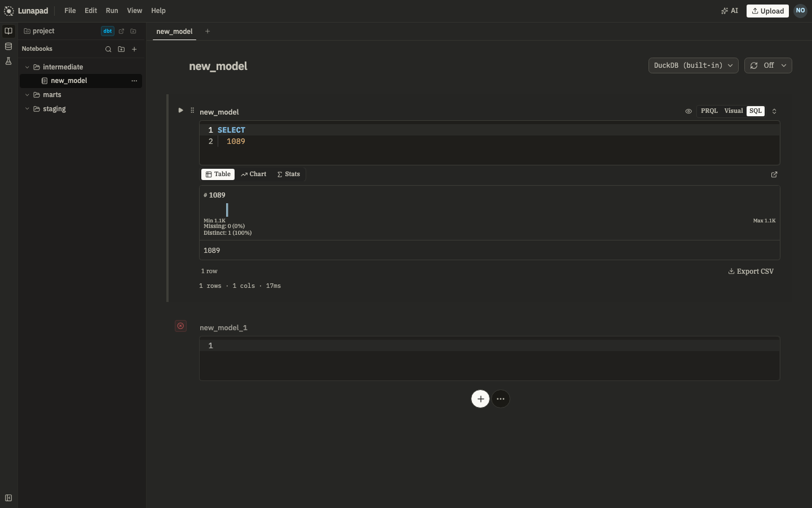Click the '1 rows · 1 cols · 17ms' status
Viewport: 812px width, 508px height.
click(240, 286)
